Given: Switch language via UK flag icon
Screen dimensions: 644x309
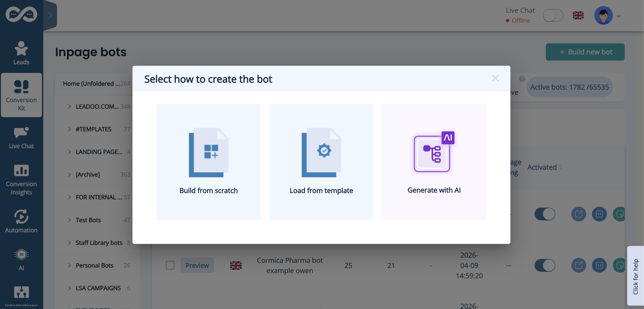Looking at the screenshot, I should click(578, 15).
